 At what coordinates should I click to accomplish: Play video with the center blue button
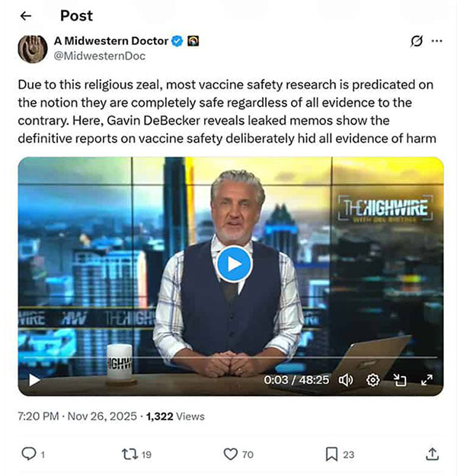[234, 264]
